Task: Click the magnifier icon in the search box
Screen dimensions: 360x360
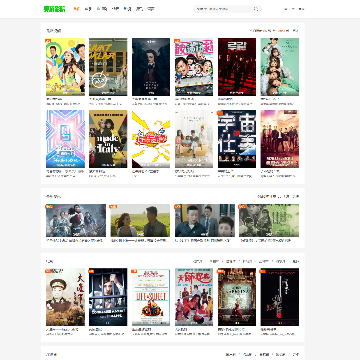Action: [x=256, y=9]
